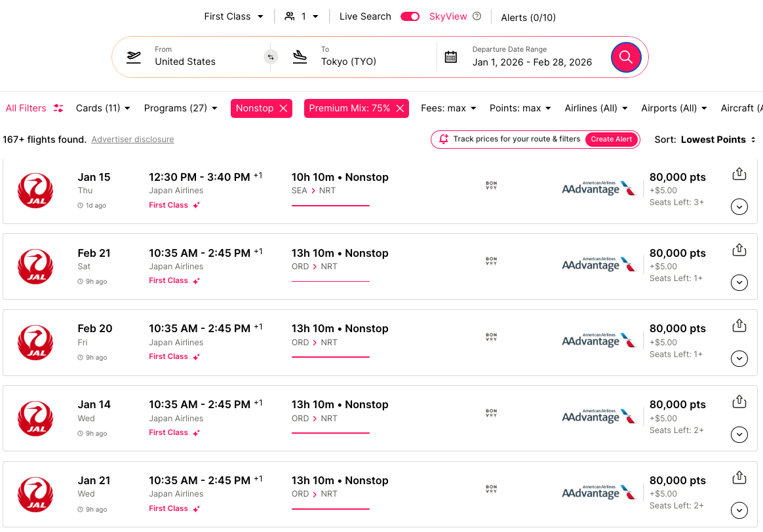Open the Cards (11) filter dropdown
Viewport: 763px width, 532px height.
click(x=103, y=108)
